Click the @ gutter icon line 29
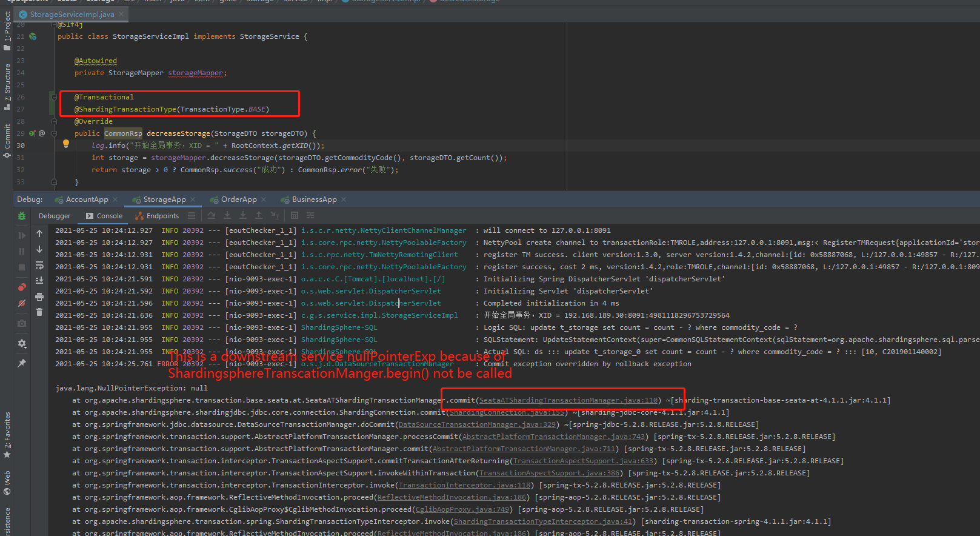 pos(42,133)
